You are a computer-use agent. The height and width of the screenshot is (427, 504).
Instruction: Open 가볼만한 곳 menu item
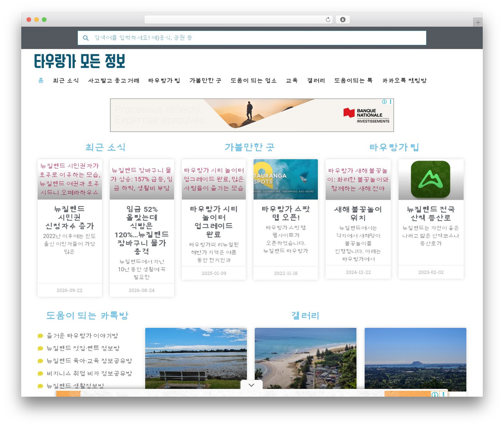click(205, 80)
